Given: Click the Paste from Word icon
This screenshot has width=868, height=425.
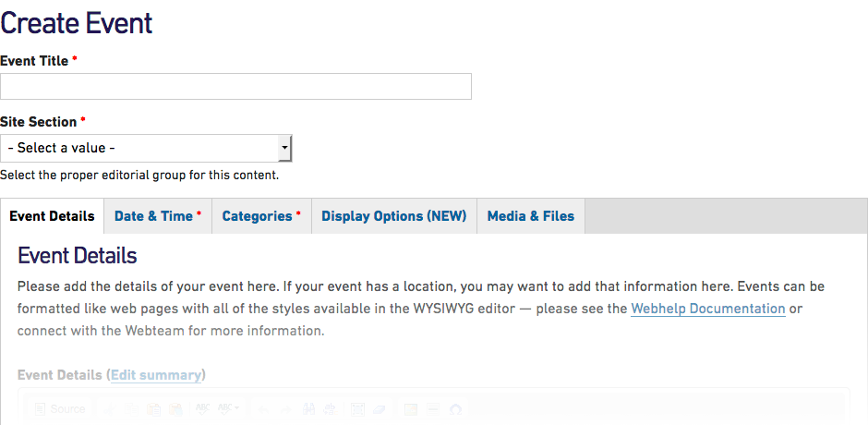Looking at the screenshot, I should (x=175, y=409).
